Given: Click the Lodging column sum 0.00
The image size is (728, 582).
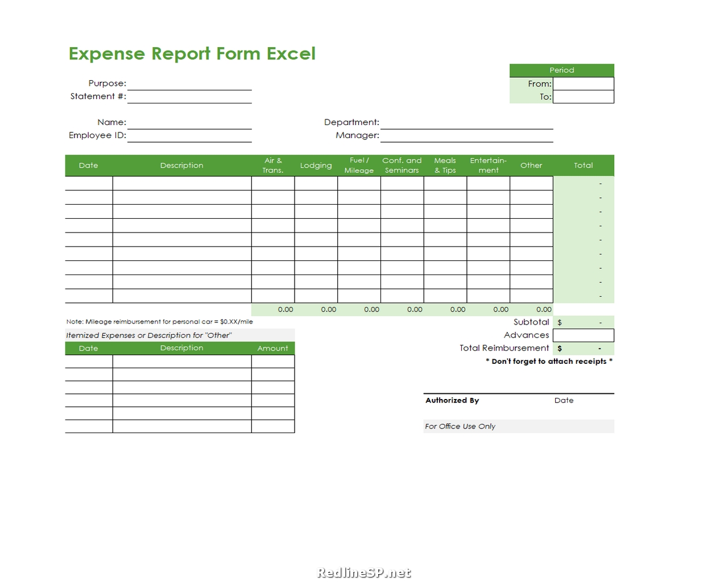Looking at the screenshot, I should coord(316,310).
